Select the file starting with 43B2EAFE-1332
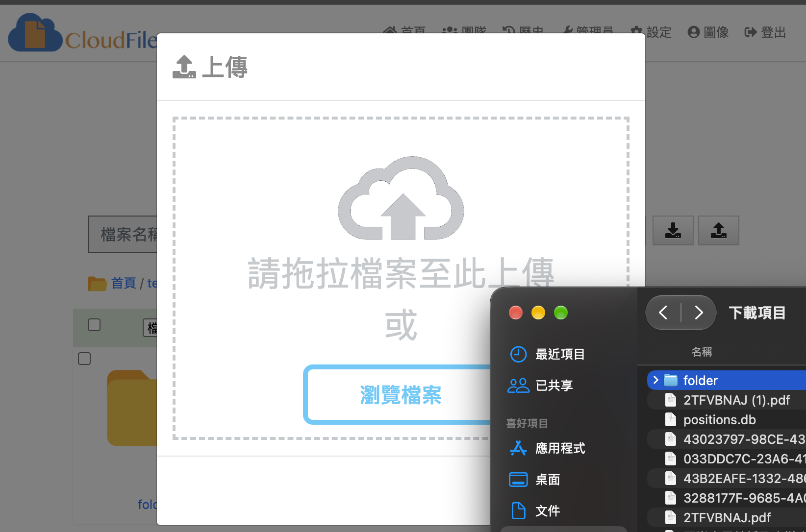Image resolution: width=806 pixels, height=532 pixels. [727, 479]
